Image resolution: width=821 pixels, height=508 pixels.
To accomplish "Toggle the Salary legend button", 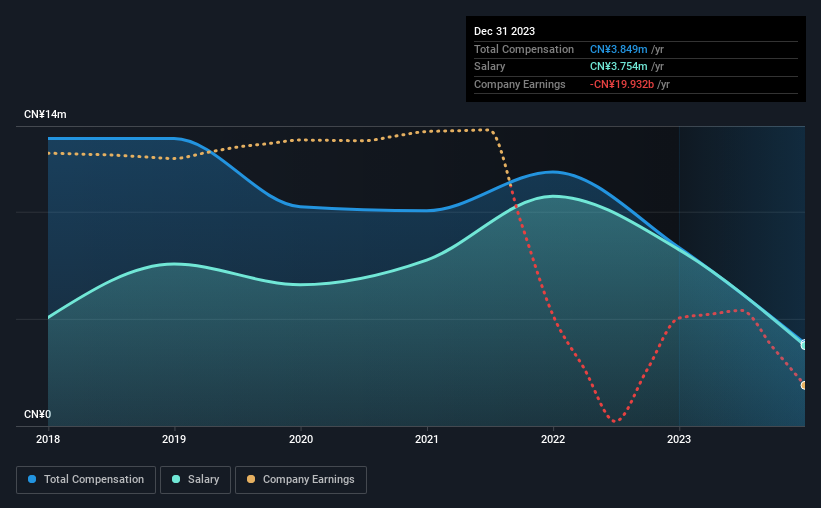I will tap(195, 480).
